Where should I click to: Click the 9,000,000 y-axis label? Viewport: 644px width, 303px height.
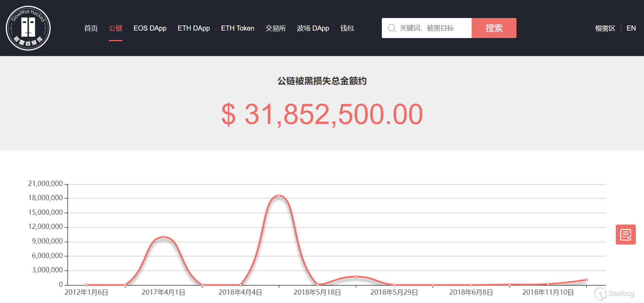point(47,241)
